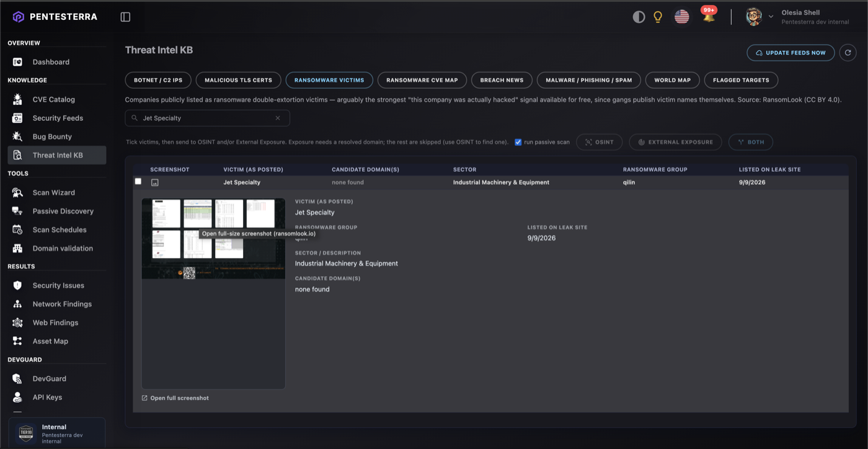
Task: Click the Both button
Action: tap(751, 142)
